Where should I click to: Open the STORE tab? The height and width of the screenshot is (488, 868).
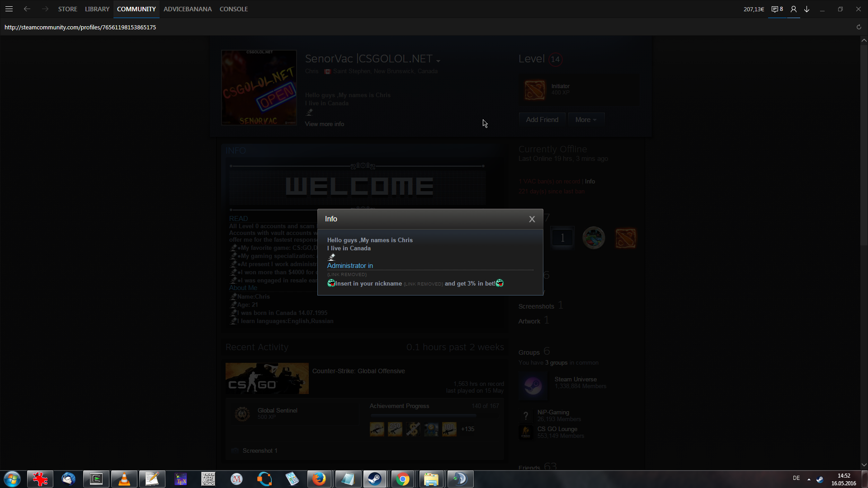[x=67, y=9]
